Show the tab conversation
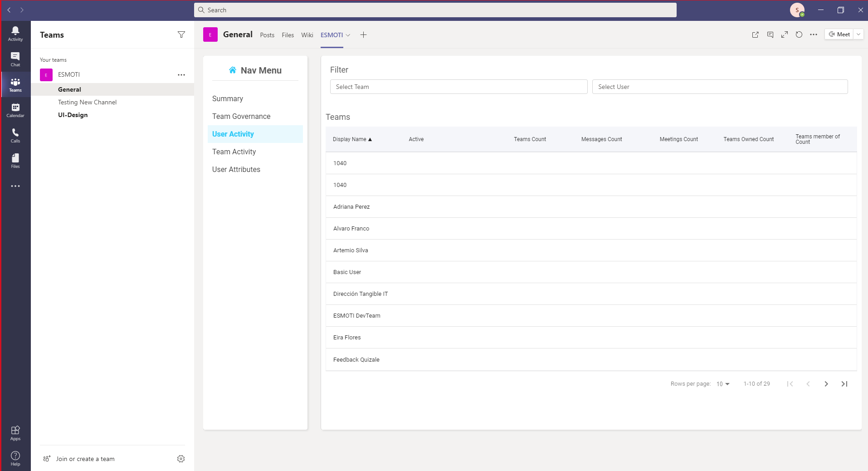868x471 pixels. (770, 34)
